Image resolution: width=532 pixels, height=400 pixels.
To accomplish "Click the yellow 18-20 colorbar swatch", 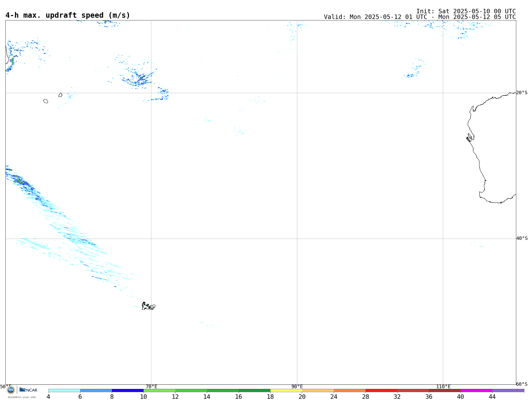I will click(286, 391).
